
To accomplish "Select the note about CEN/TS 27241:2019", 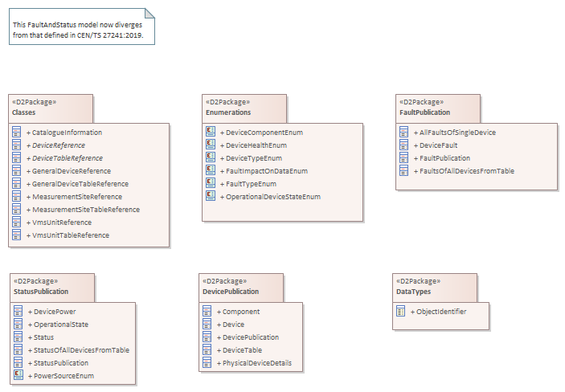I will (x=81, y=30).
